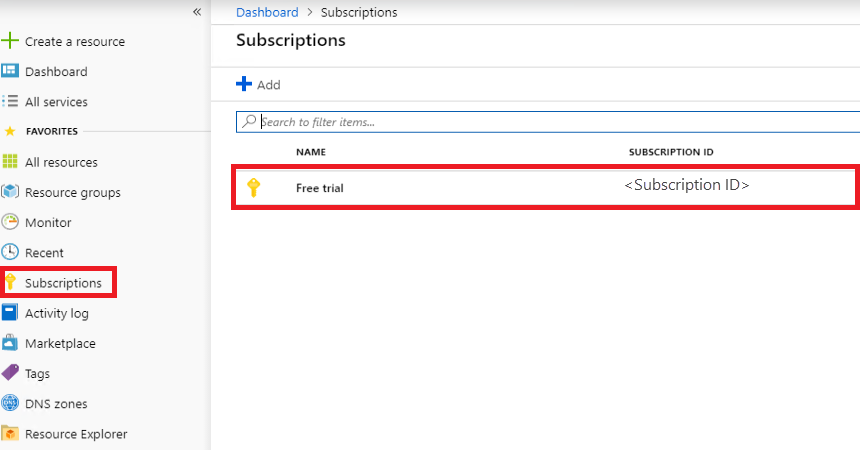Click the Resource Explorer folder icon
Viewport: 860px width, 450px height.
click(x=10, y=433)
